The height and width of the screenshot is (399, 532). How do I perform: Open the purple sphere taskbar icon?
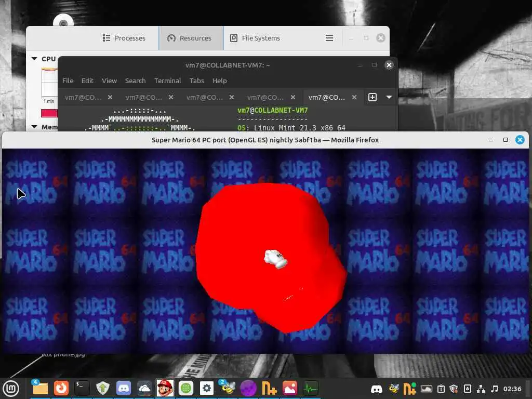pos(248,388)
